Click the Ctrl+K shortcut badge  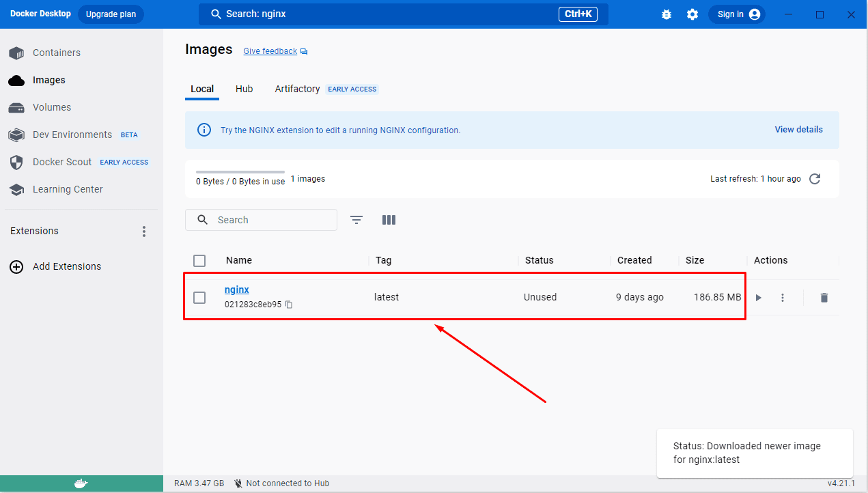[x=578, y=14]
